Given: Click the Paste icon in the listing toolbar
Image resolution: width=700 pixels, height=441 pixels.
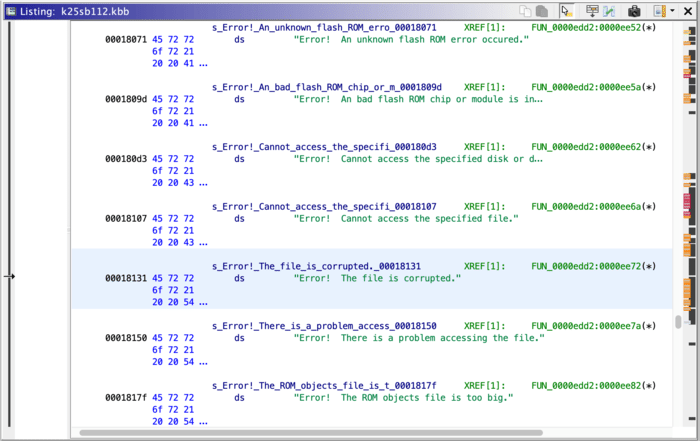Looking at the screenshot, I should pyautogui.click(x=540, y=10).
